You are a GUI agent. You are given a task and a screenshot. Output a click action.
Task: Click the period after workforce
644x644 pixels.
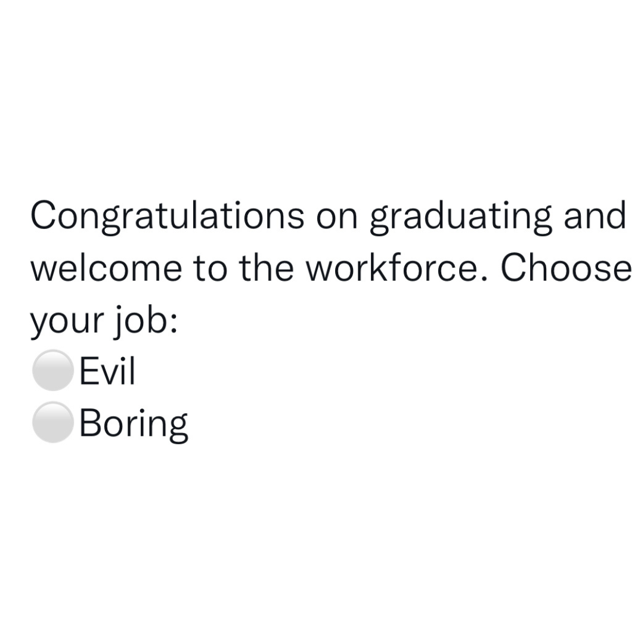click(484, 278)
